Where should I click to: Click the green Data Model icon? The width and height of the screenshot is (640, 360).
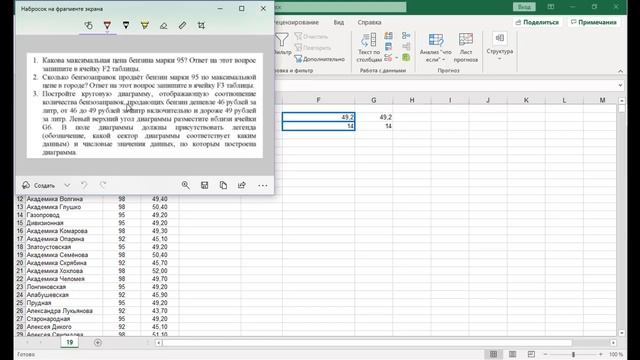point(406,58)
